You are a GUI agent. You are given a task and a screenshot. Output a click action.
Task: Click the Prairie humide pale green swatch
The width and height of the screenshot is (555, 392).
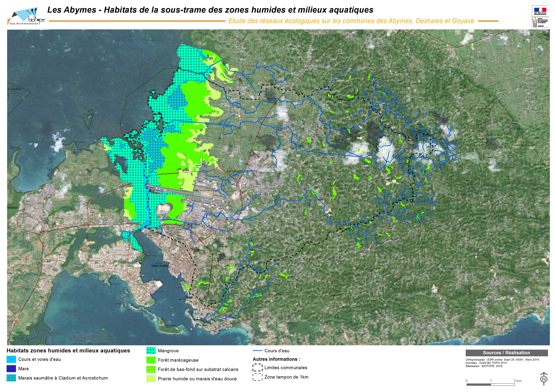[151, 379]
